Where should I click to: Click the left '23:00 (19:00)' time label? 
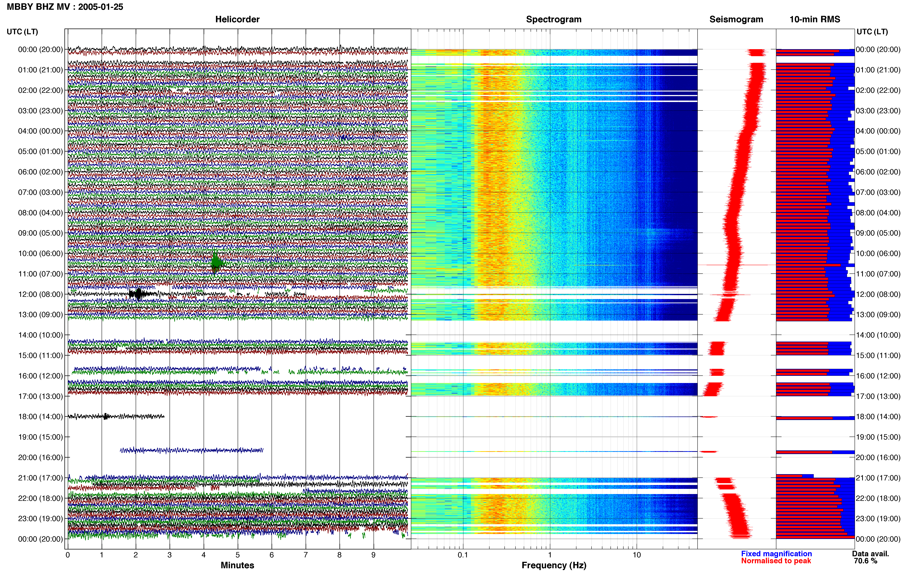(41, 519)
